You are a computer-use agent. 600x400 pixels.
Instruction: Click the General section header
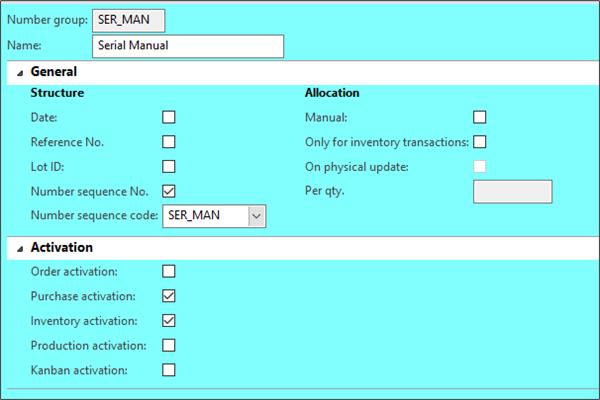(x=54, y=72)
